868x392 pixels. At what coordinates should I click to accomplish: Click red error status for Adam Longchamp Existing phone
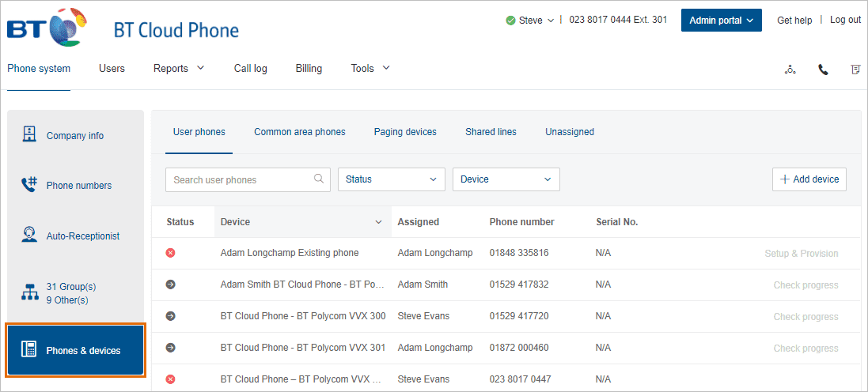tap(170, 253)
